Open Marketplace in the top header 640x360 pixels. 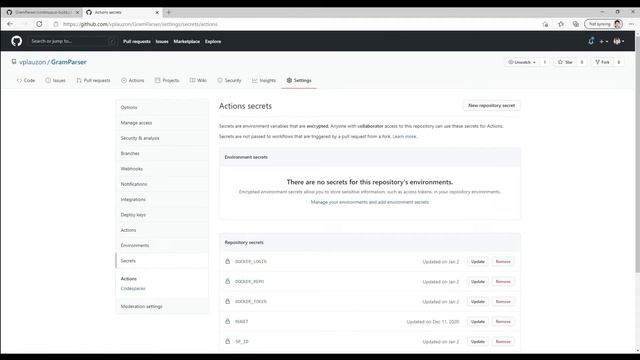pyautogui.click(x=187, y=41)
